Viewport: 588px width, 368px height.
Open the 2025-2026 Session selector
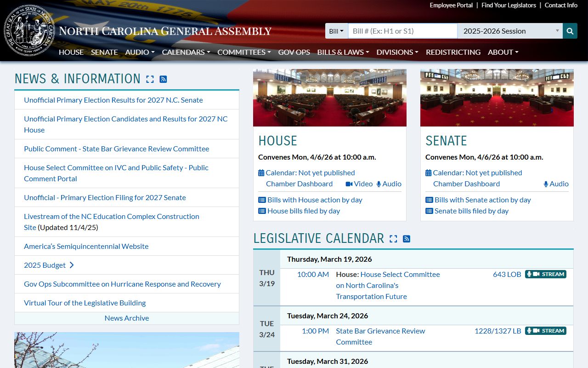(510, 31)
